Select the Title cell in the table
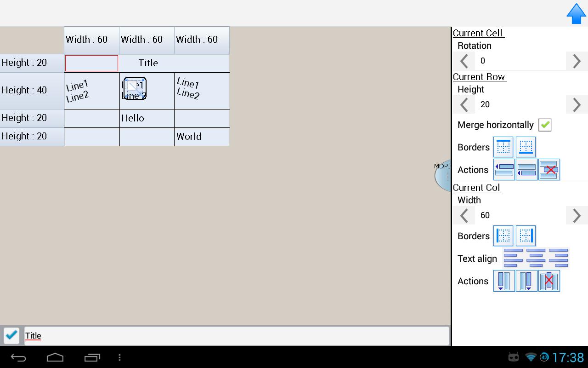 148,63
